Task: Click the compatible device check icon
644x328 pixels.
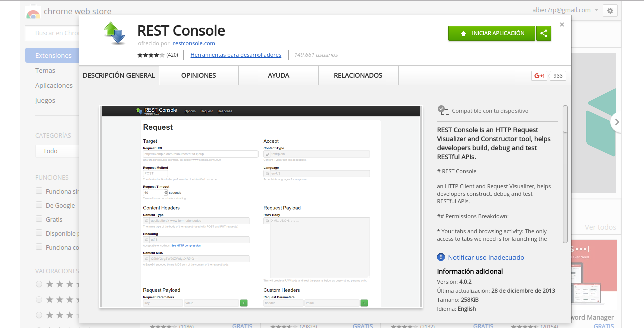Action: [x=442, y=110]
